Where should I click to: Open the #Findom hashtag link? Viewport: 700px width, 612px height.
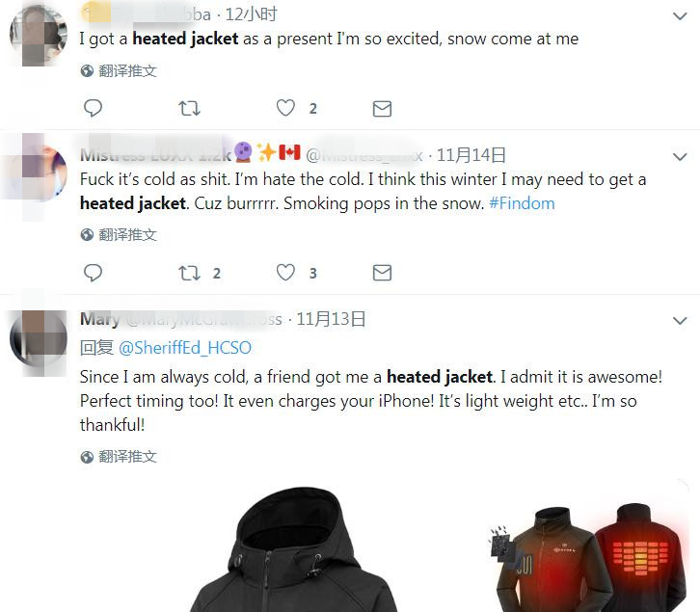(x=522, y=203)
